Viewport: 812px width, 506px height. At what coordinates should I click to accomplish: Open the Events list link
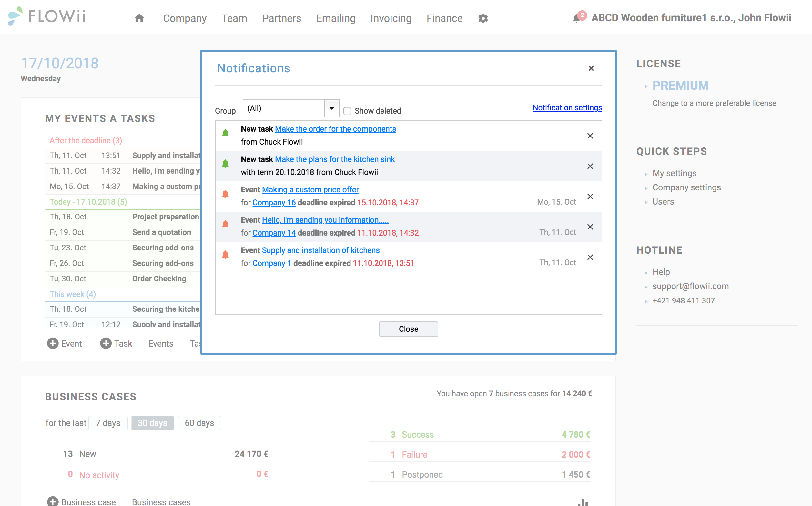point(161,344)
